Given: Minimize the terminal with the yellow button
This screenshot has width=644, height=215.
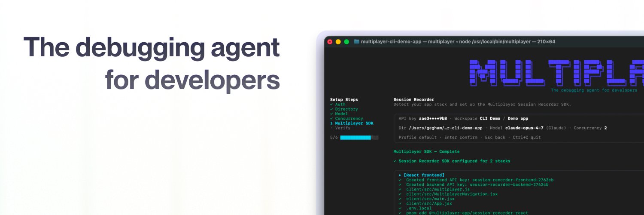Looking at the screenshot, I should click(x=338, y=42).
